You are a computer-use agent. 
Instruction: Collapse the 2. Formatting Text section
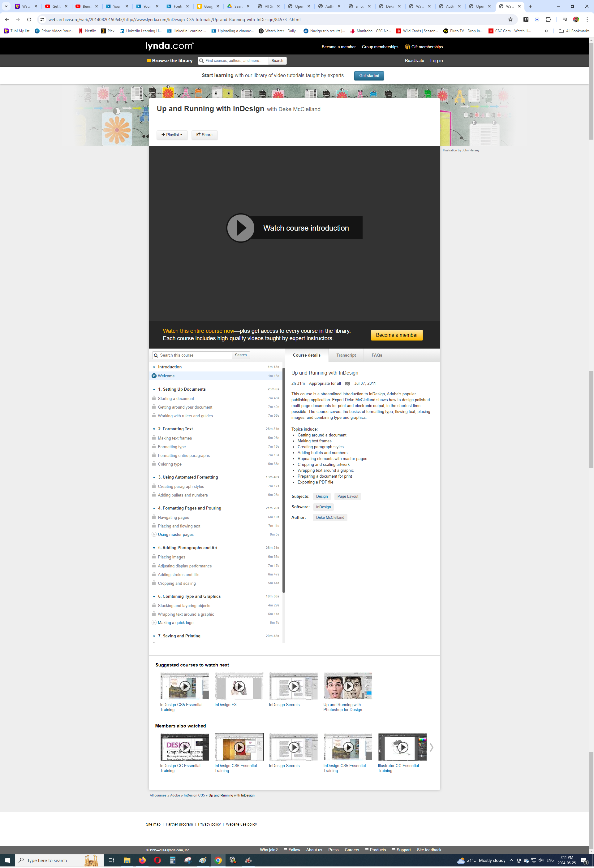click(x=154, y=429)
